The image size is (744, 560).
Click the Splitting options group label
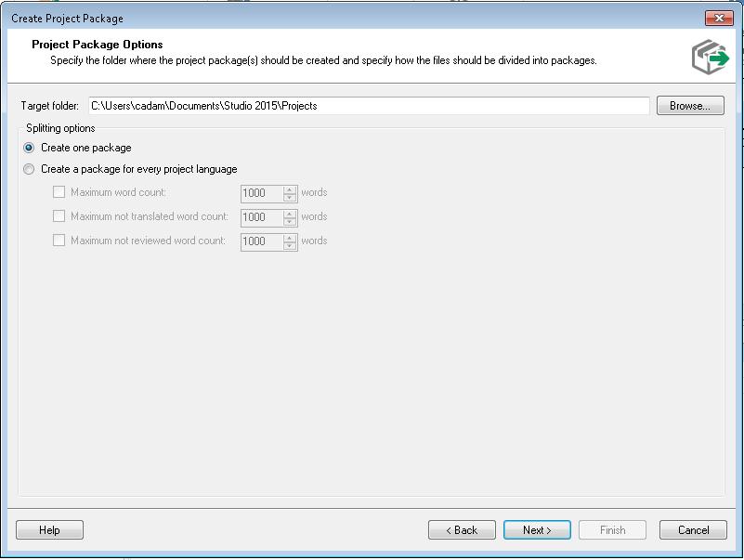coord(60,128)
